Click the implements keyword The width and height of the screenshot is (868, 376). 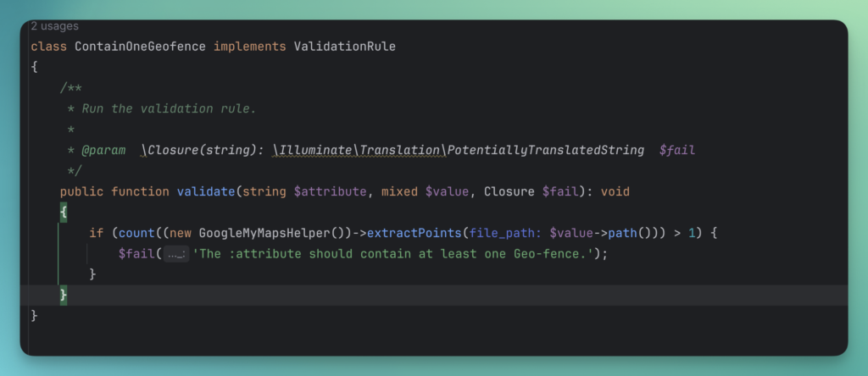[250, 46]
